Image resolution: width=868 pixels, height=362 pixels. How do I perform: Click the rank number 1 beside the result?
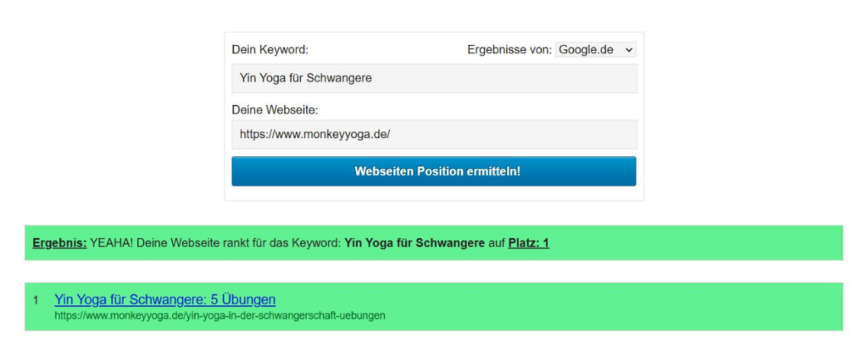click(x=36, y=300)
